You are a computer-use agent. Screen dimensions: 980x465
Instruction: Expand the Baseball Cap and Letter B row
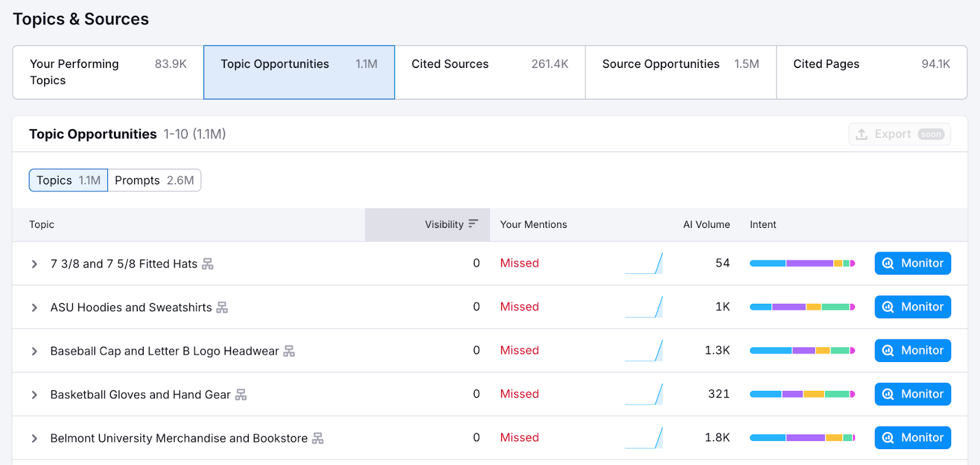[34, 351]
